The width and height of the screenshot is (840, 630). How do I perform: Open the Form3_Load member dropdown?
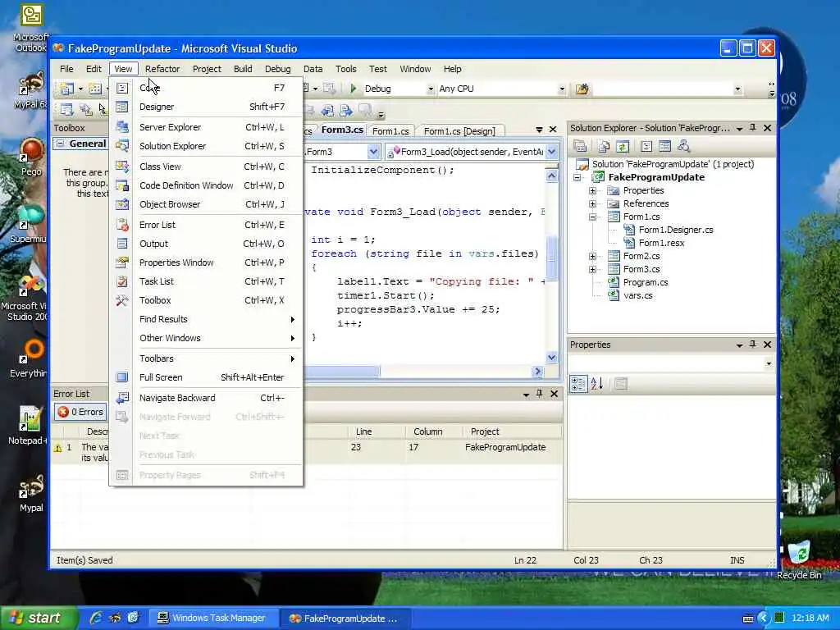pos(552,152)
